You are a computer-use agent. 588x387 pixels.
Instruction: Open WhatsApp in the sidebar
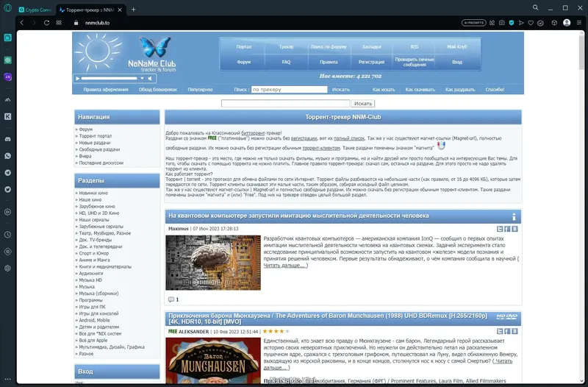[x=7, y=156]
